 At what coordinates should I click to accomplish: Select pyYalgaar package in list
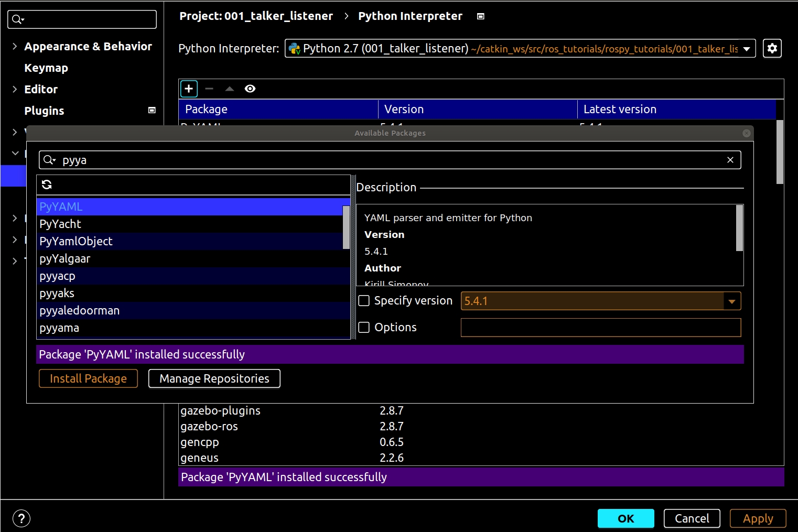tap(190, 258)
